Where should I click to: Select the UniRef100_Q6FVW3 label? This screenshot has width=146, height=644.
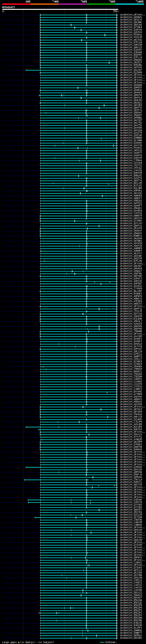131,276
